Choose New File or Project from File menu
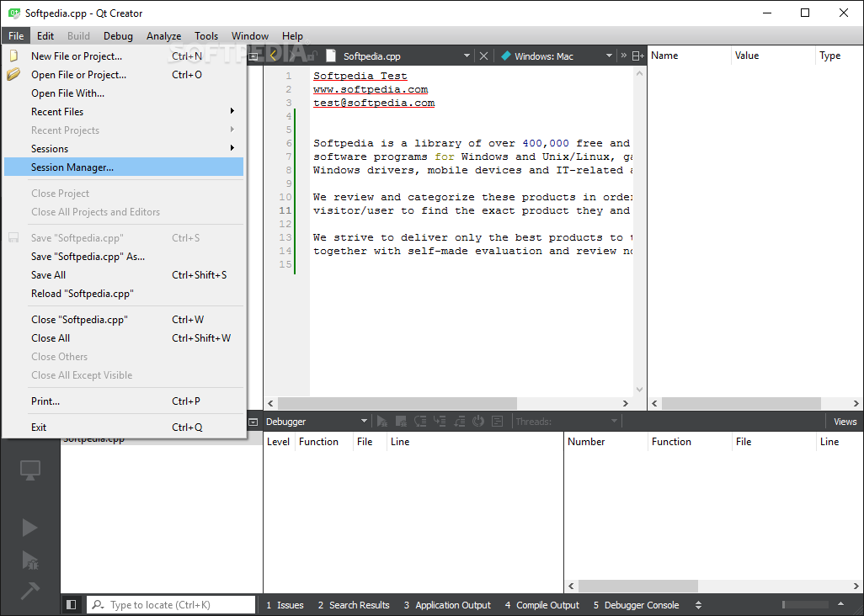The image size is (864, 616). click(124, 56)
